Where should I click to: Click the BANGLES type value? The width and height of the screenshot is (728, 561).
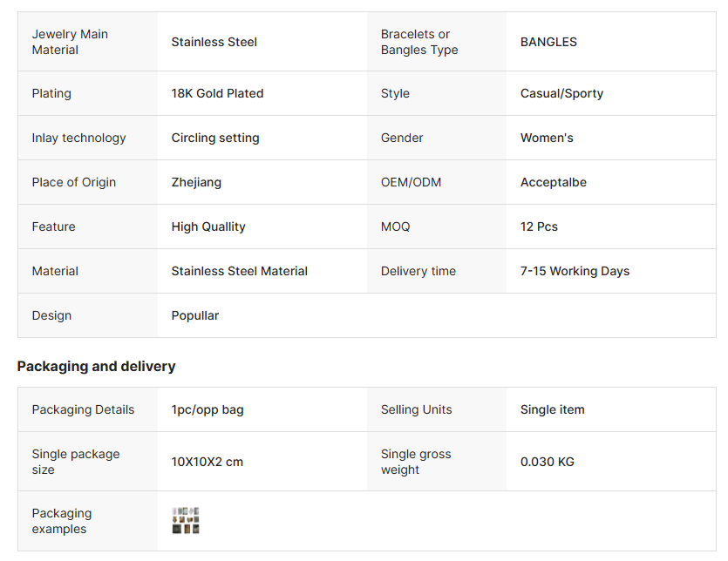tap(548, 42)
